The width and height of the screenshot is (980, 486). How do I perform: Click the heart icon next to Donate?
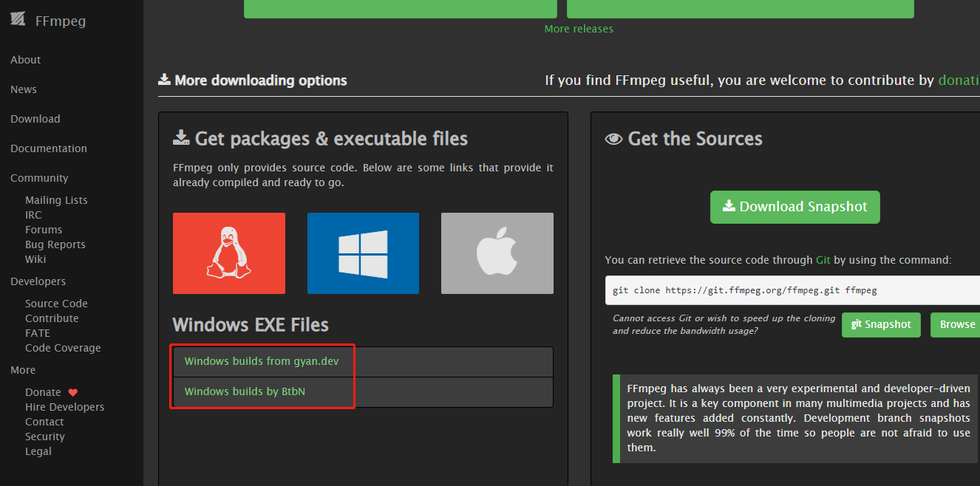pos(72,391)
